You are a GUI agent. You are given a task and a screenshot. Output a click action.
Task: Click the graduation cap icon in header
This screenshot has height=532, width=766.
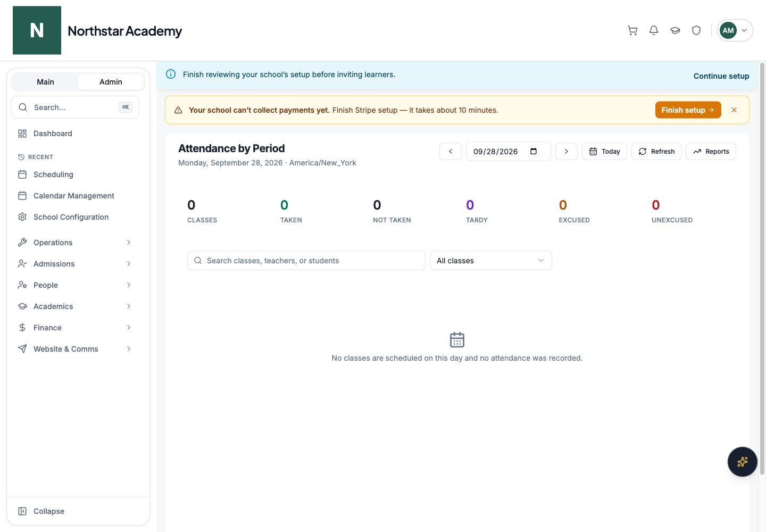[675, 30]
